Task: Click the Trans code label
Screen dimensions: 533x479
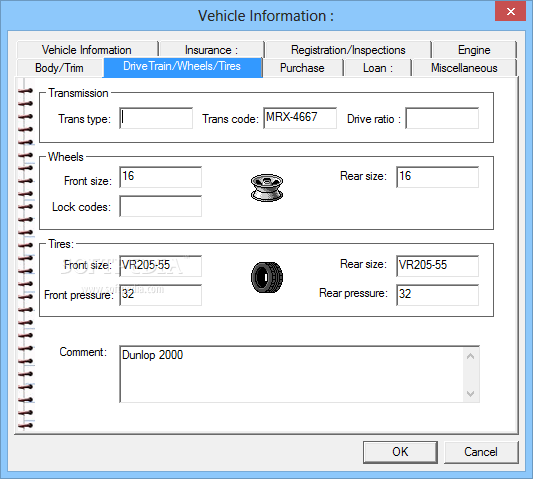Action: tap(230, 119)
